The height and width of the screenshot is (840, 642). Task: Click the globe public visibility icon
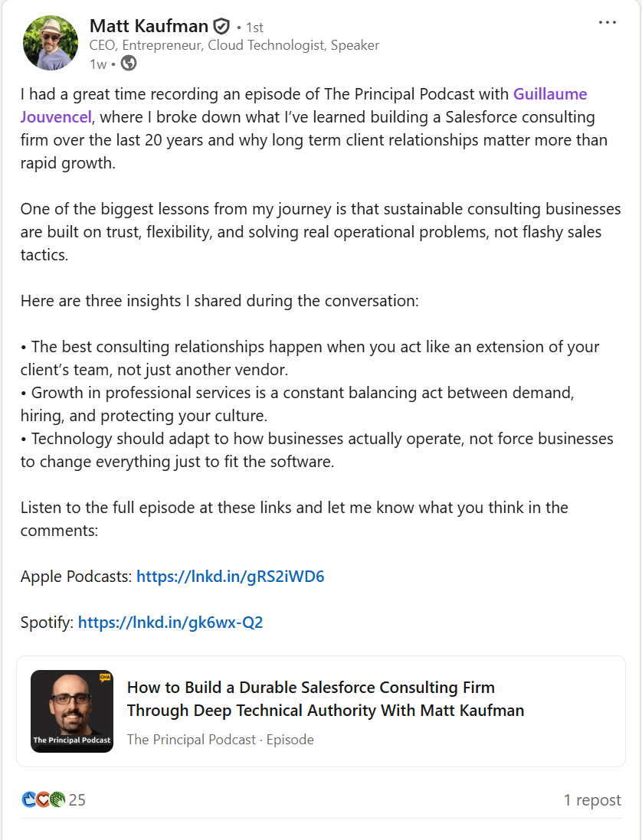[x=129, y=64]
